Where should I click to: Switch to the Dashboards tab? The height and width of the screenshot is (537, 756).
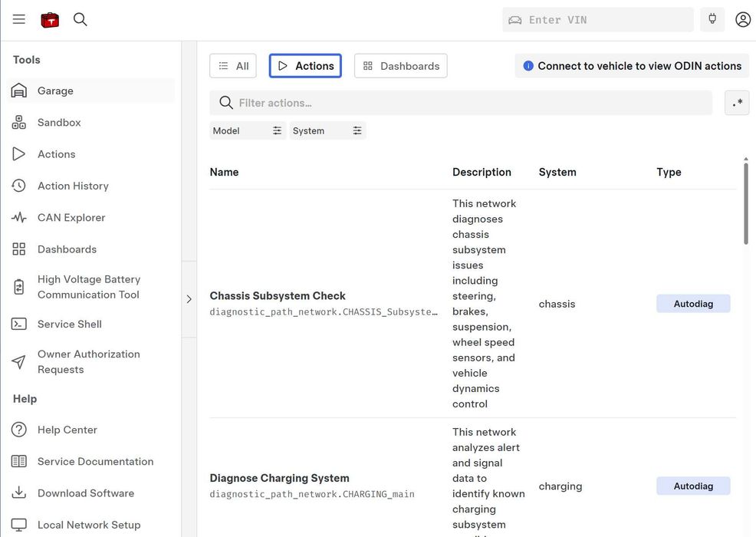tap(401, 66)
